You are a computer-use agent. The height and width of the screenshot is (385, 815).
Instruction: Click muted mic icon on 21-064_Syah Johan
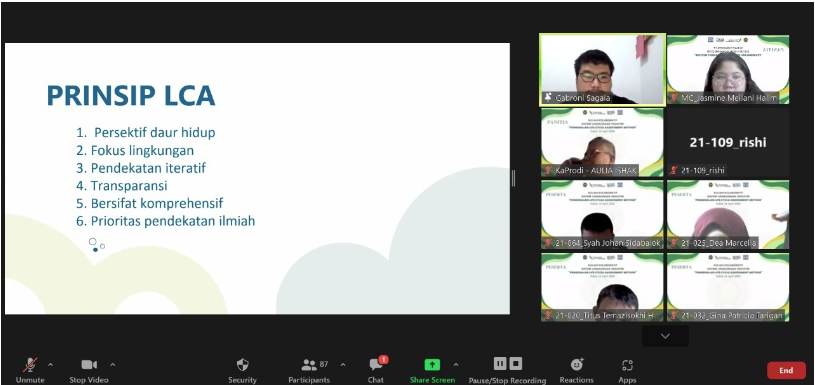pyautogui.click(x=548, y=243)
